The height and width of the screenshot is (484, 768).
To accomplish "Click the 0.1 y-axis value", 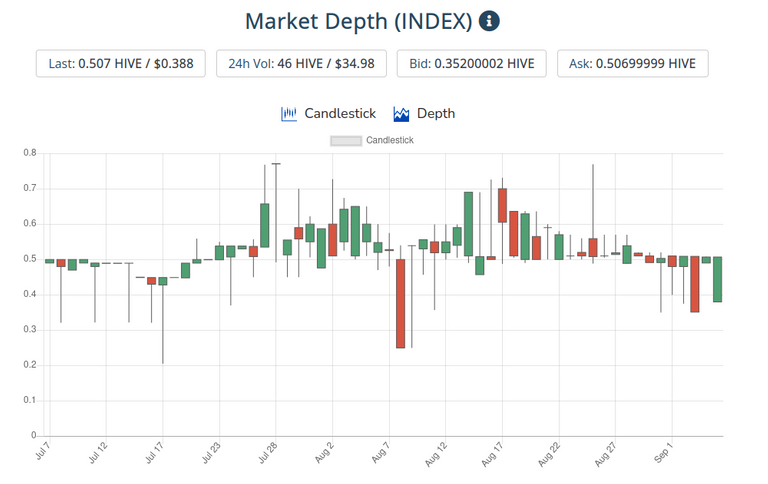I will point(30,400).
